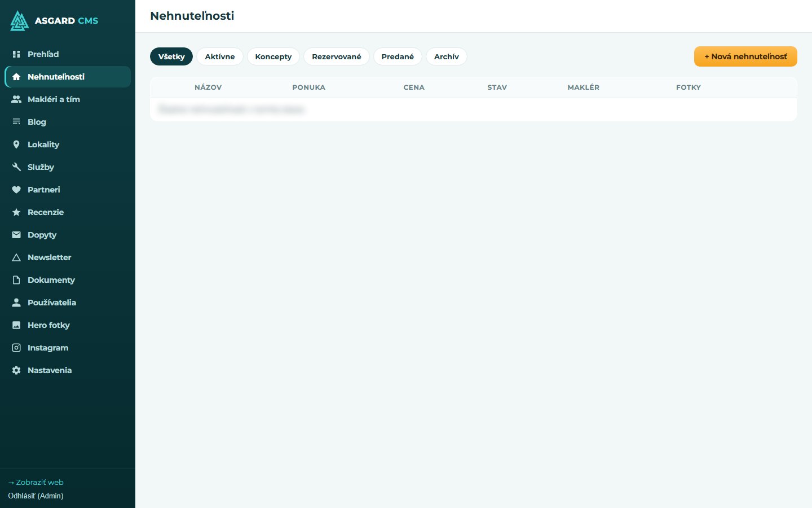812x508 pixels.
Task: Go to Nastavenia menu label
Action: click(x=50, y=370)
